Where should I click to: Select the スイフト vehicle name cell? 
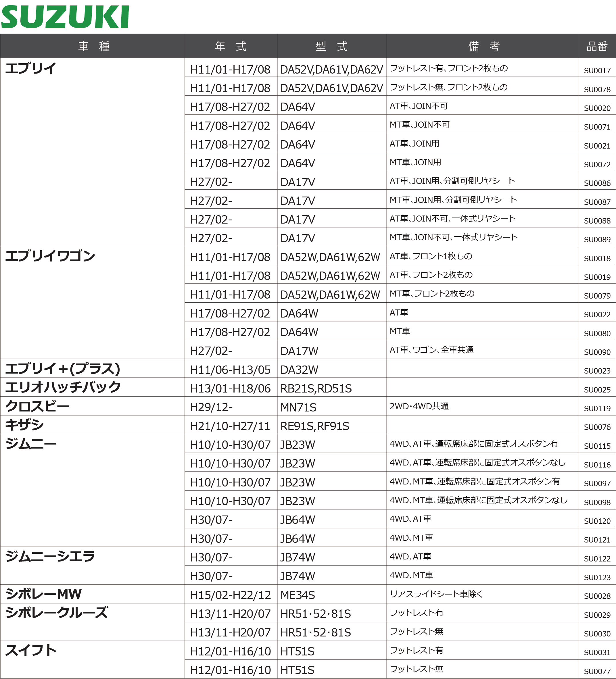30,650
